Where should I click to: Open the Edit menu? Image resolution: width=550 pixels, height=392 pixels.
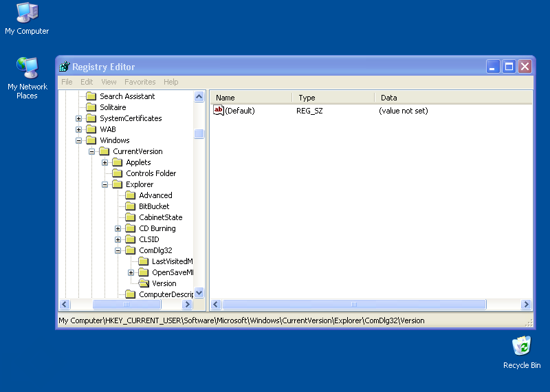click(87, 82)
